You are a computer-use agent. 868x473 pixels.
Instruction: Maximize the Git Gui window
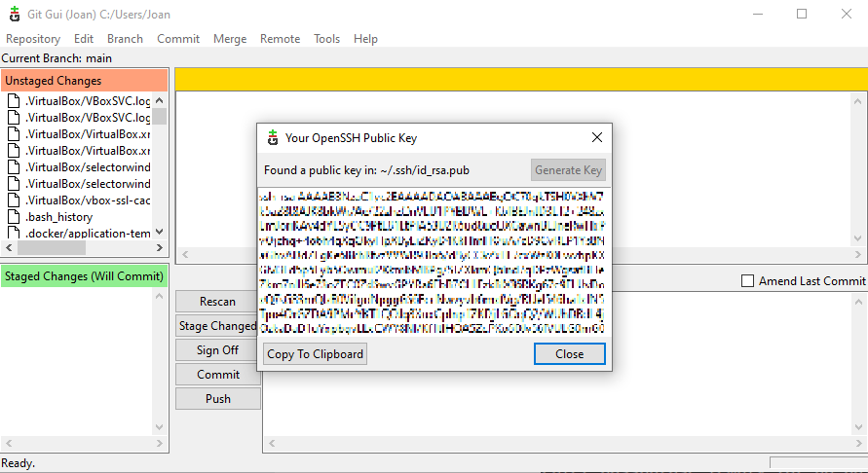[802, 14]
